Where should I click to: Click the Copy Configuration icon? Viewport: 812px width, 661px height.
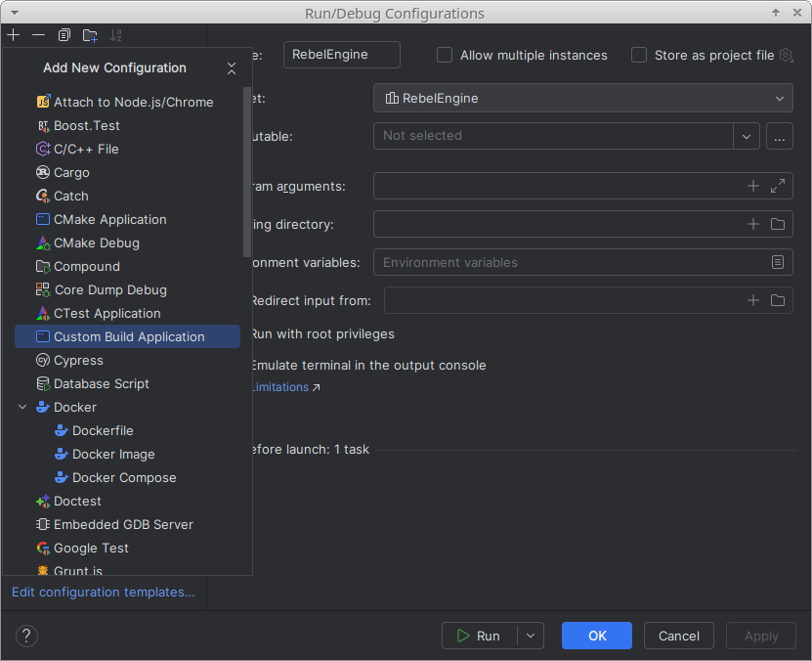64,35
